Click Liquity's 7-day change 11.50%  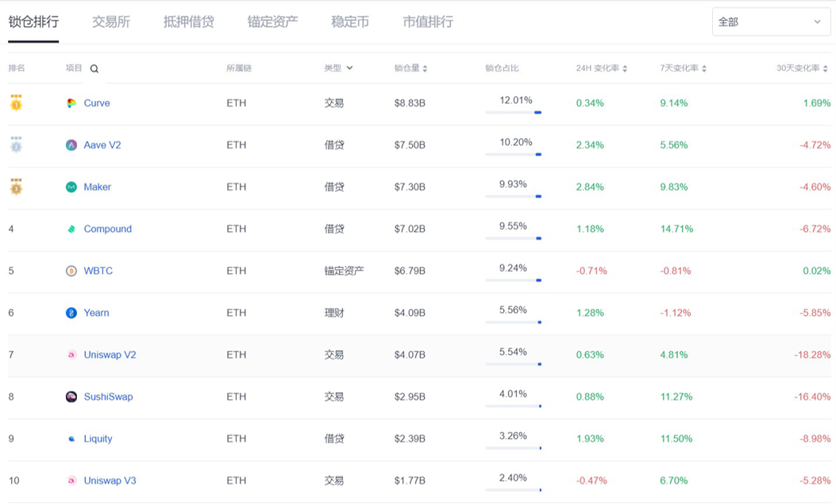point(676,439)
